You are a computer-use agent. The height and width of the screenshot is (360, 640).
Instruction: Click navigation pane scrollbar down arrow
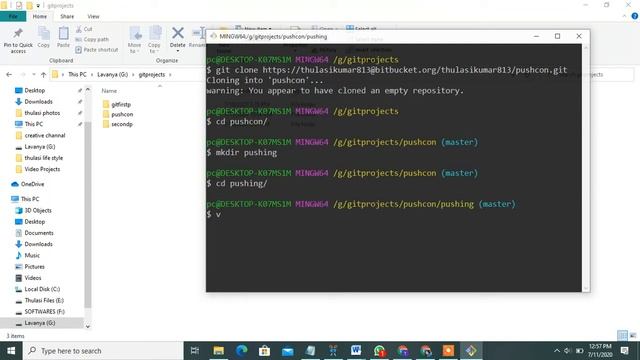tap(88, 326)
